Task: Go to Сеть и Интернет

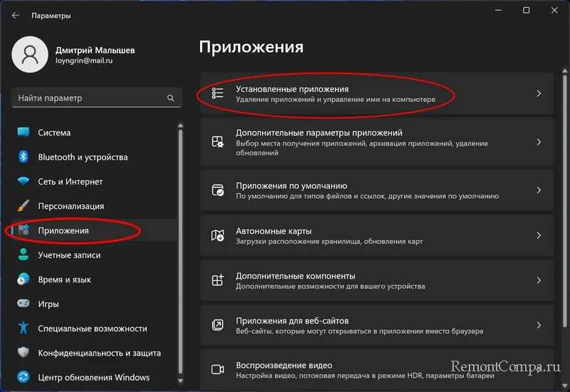Action: (x=94, y=181)
